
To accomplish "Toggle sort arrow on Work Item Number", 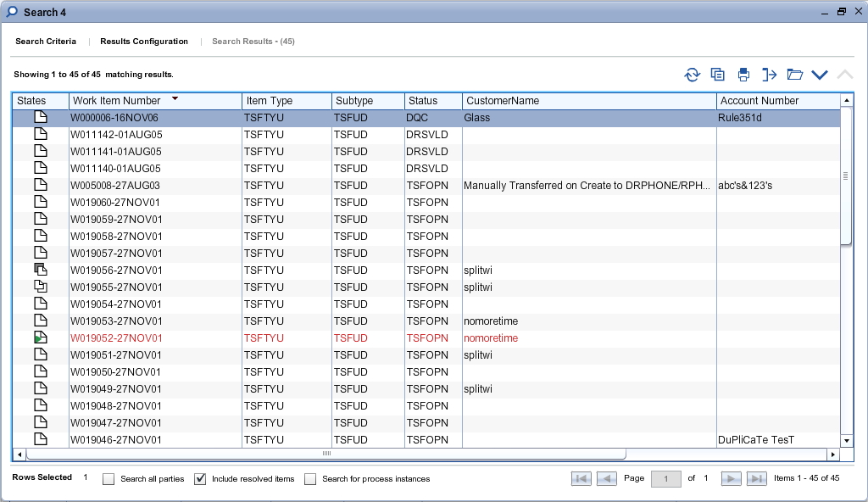I will (175, 100).
